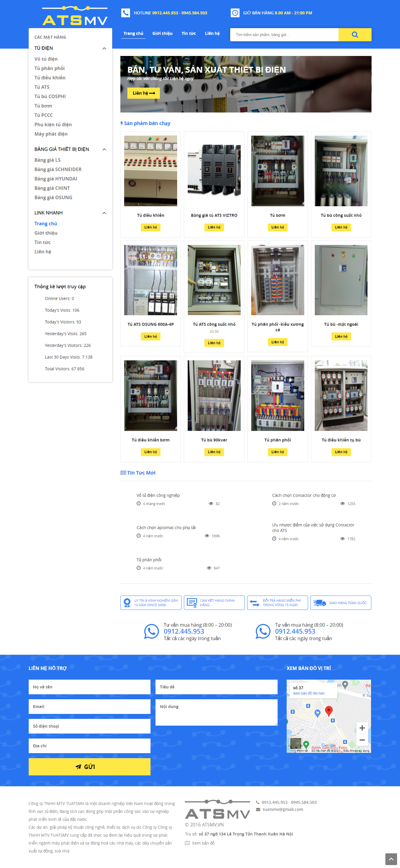The height and width of the screenshot is (868, 400).
Task: Open Giới thiệu in top navigation
Action: click(162, 33)
